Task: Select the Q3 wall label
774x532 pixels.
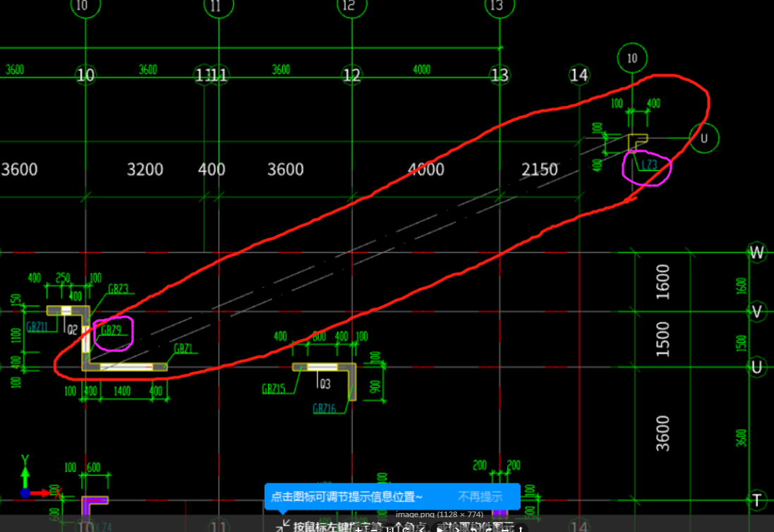Action: [325, 384]
